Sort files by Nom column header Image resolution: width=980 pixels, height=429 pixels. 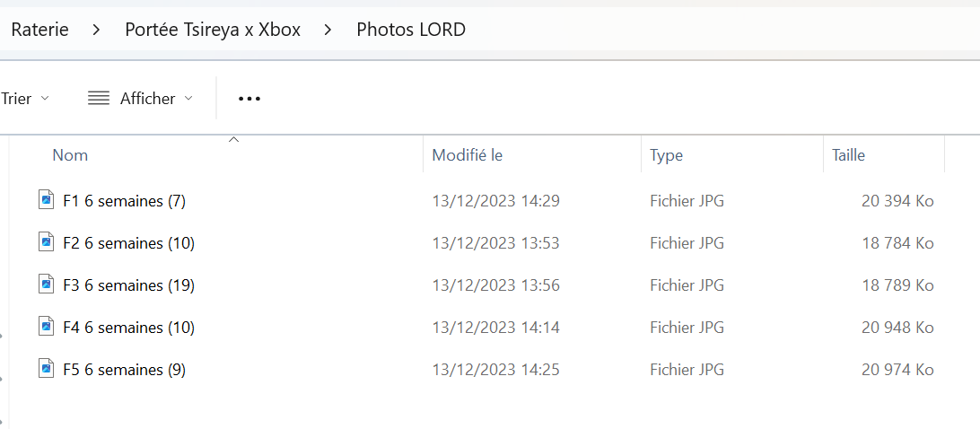point(70,155)
